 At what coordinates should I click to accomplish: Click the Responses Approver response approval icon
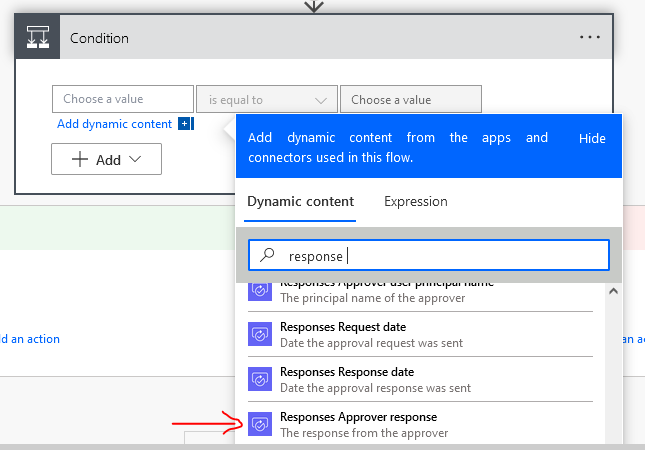point(260,425)
